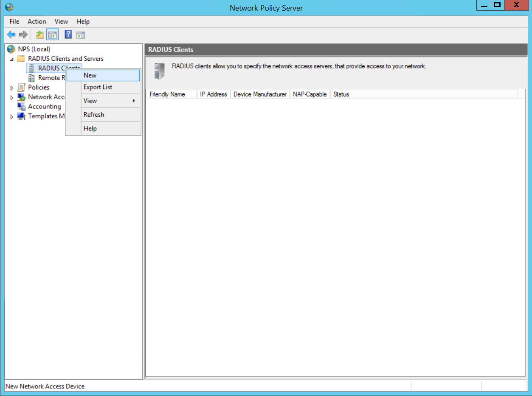
Task: Open the blue Help question-mark toolbar icon
Action: tap(68, 35)
